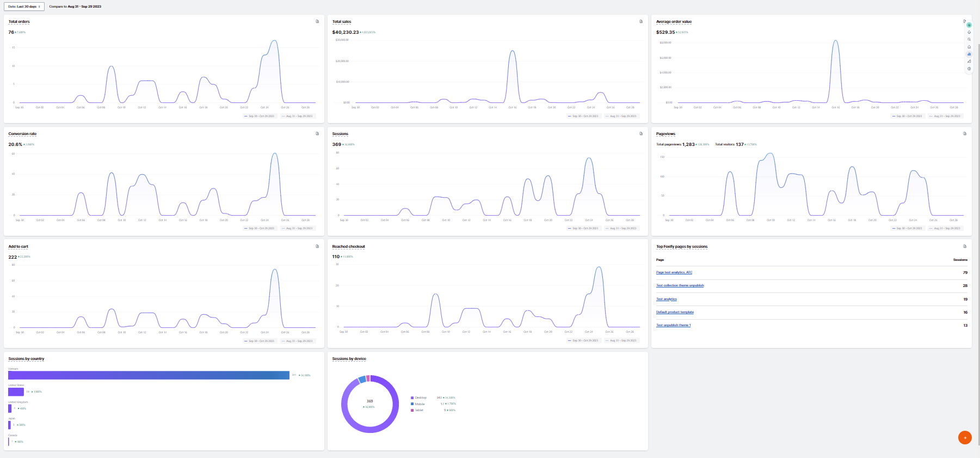Export Top Foxify pages report
Viewport: 980px width, 458px height.
(x=965, y=246)
